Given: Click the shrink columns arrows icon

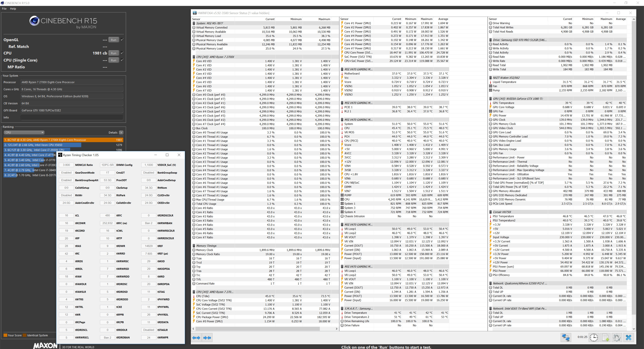Looking at the screenshot, I should 207,338.
